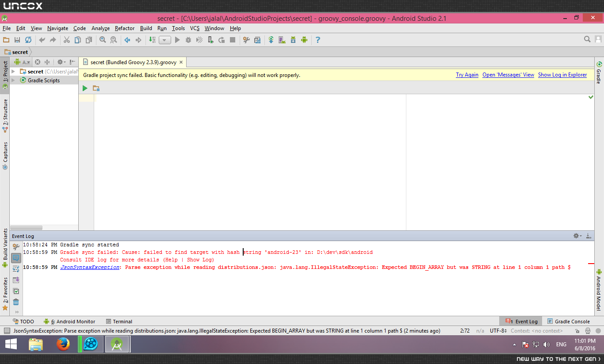The image size is (604, 364).
Task: Hide the Event Log panel
Action: click(589, 236)
